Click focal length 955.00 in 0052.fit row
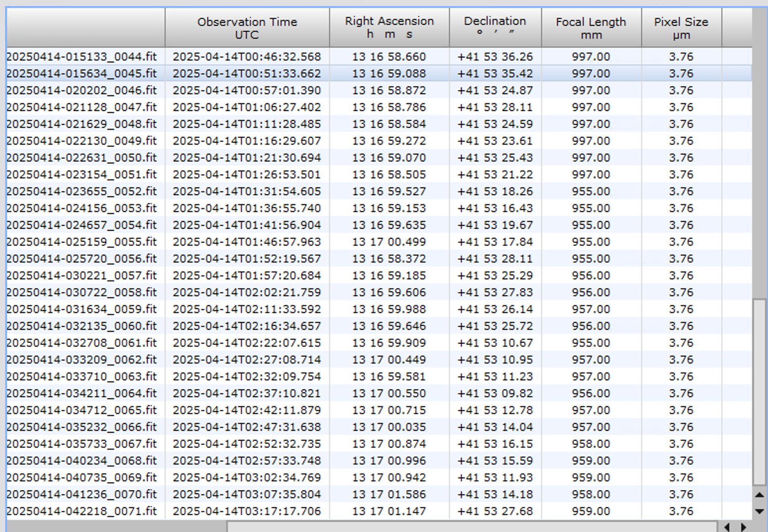768x532 pixels. point(591,191)
